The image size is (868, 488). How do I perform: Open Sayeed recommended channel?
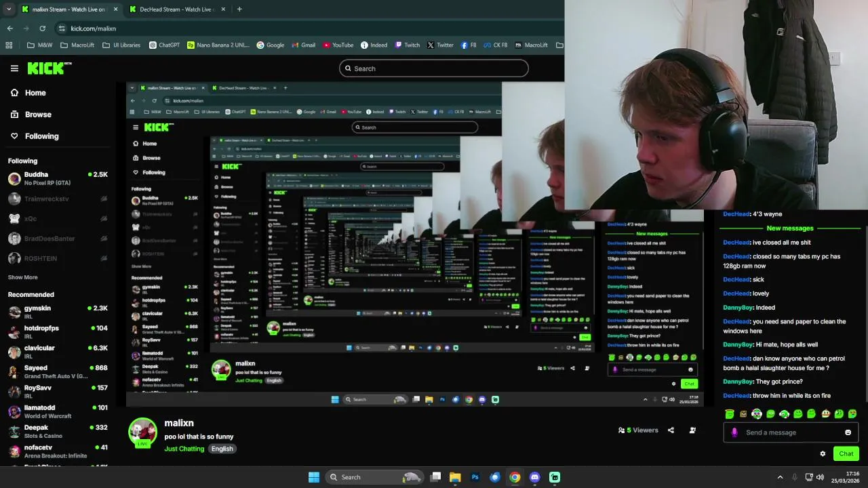click(x=58, y=371)
